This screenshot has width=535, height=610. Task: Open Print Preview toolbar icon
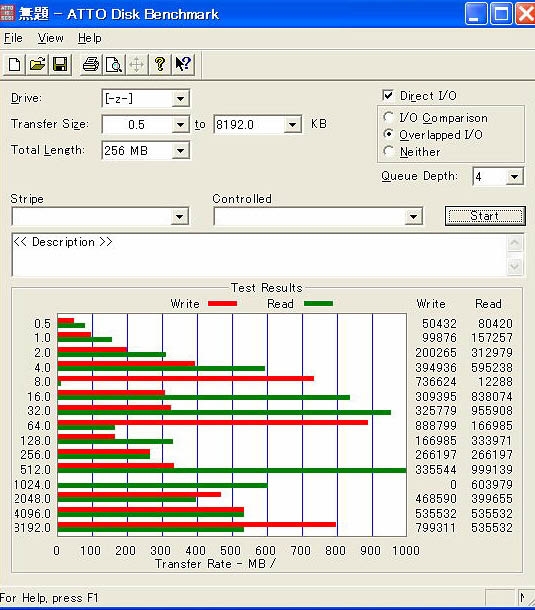click(x=114, y=64)
